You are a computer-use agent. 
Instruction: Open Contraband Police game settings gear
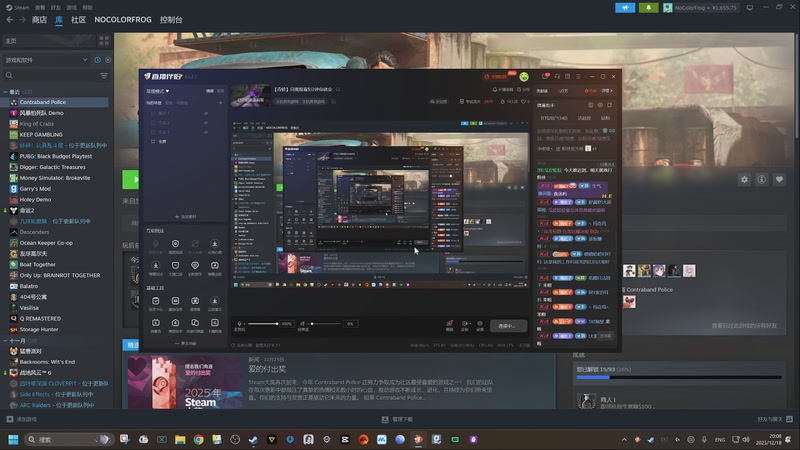[744, 180]
